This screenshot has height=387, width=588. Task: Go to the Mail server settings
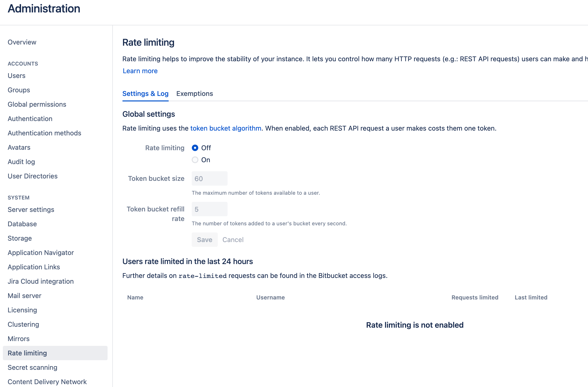pos(24,296)
